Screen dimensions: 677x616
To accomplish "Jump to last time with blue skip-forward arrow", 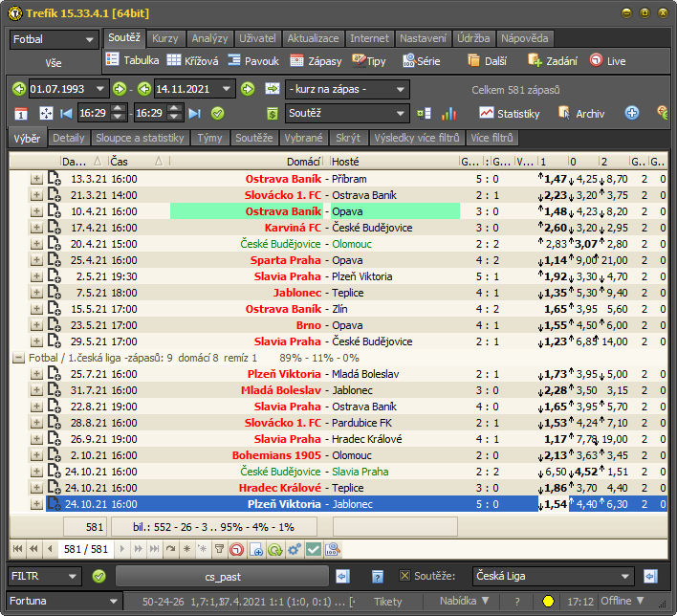I will click(195, 114).
